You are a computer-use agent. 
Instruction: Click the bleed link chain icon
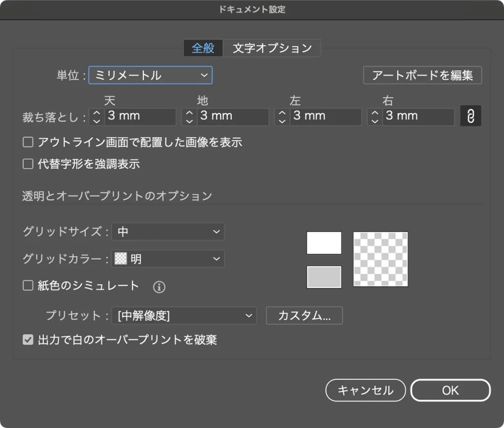pos(471,116)
